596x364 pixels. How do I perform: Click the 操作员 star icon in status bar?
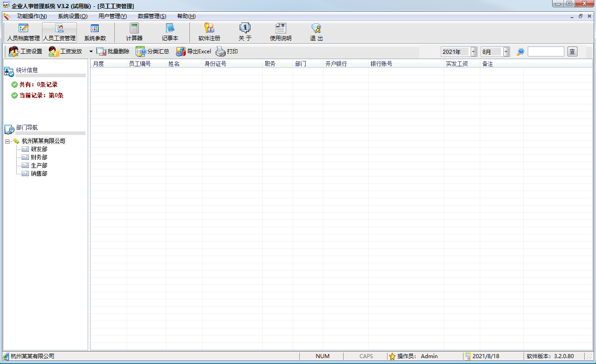coord(392,356)
